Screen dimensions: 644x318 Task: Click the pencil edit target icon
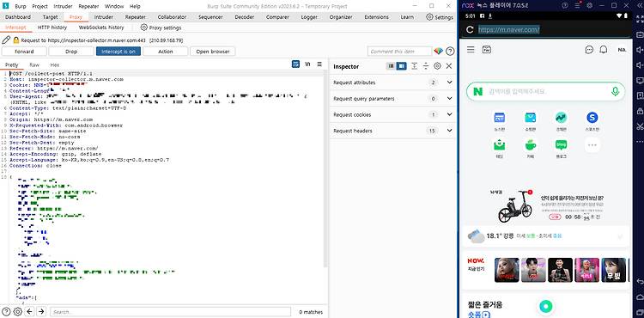(6, 40)
